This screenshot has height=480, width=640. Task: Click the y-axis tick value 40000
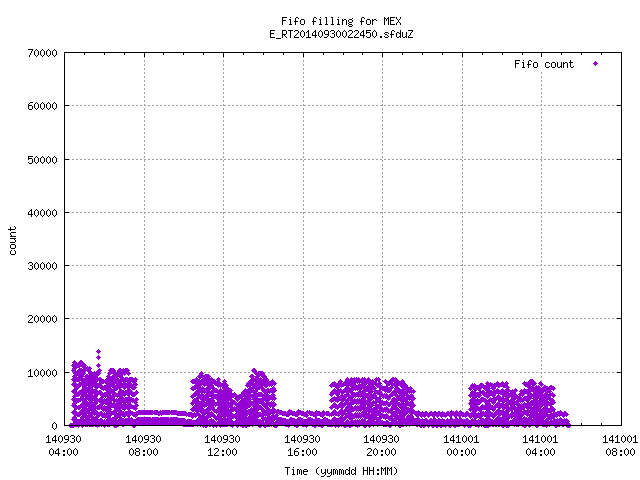coord(42,213)
